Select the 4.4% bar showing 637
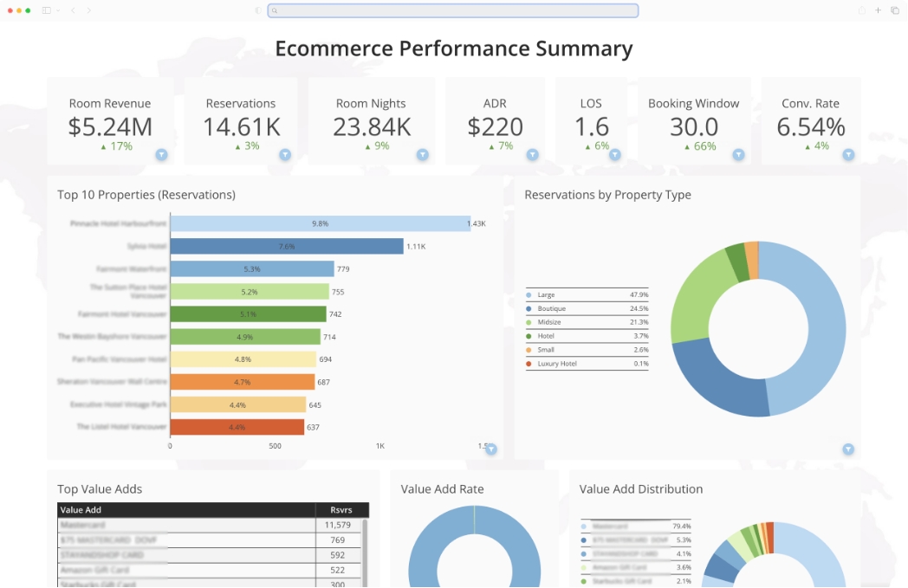908x588 pixels. click(x=237, y=427)
